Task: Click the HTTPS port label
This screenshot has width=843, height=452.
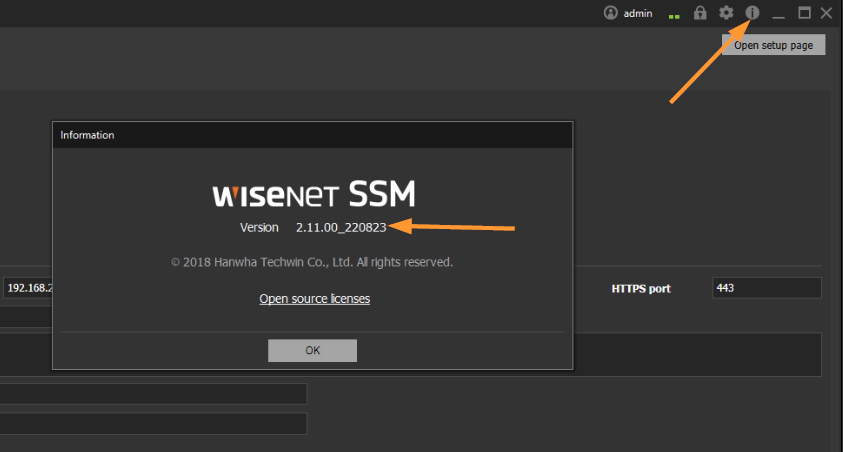Action: [641, 289]
